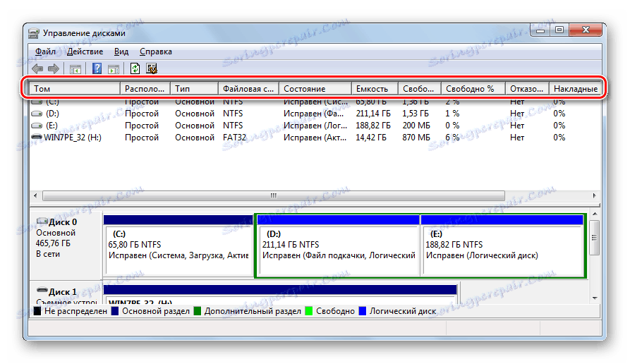The image size is (630, 364).
Task: Select the (D:) volume name in list
Action: point(52,114)
